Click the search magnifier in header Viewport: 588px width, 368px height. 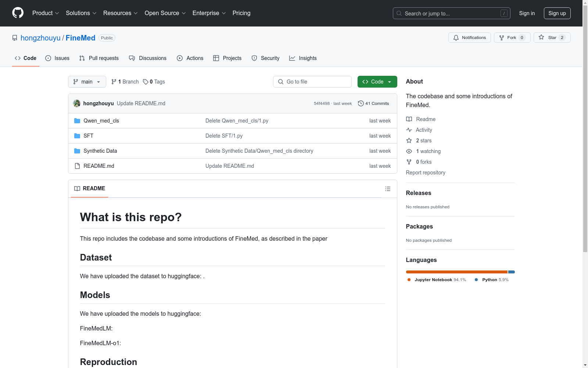[x=399, y=13]
